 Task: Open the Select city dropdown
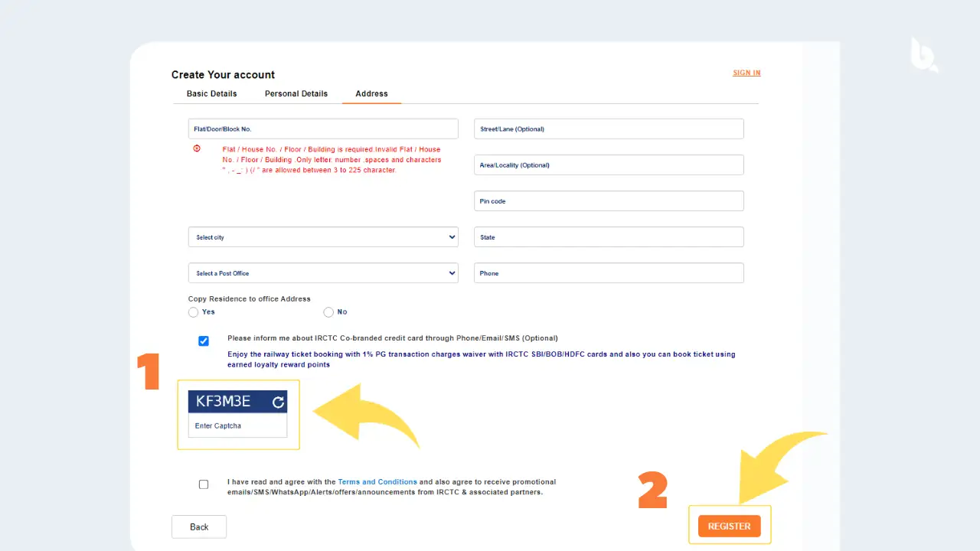[x=323, y=237]
